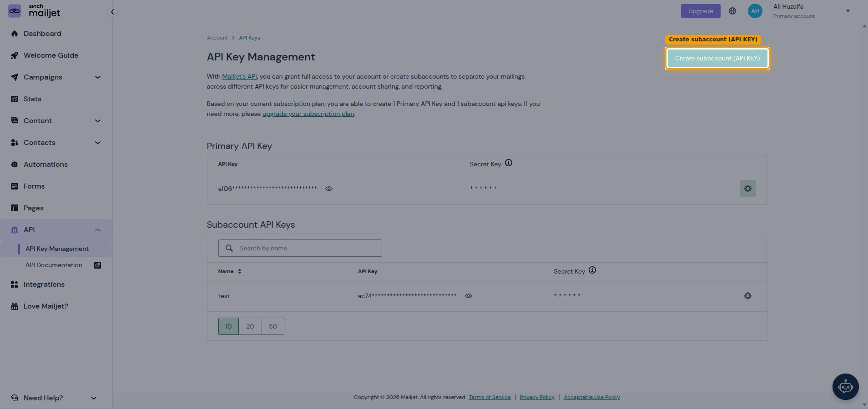
Task: Open settings gear for Primary API Key
Action: coord(748,189)
